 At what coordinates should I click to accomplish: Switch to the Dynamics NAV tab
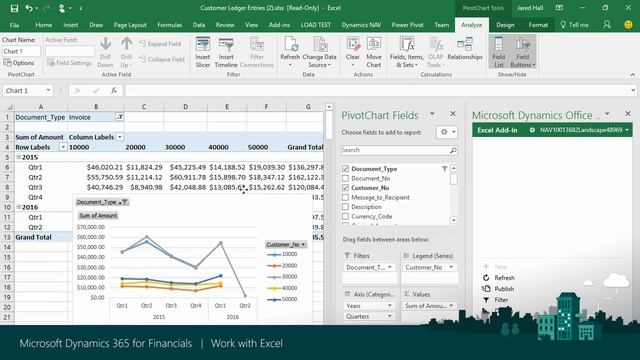pyautogui.click(x=361, y=25)
